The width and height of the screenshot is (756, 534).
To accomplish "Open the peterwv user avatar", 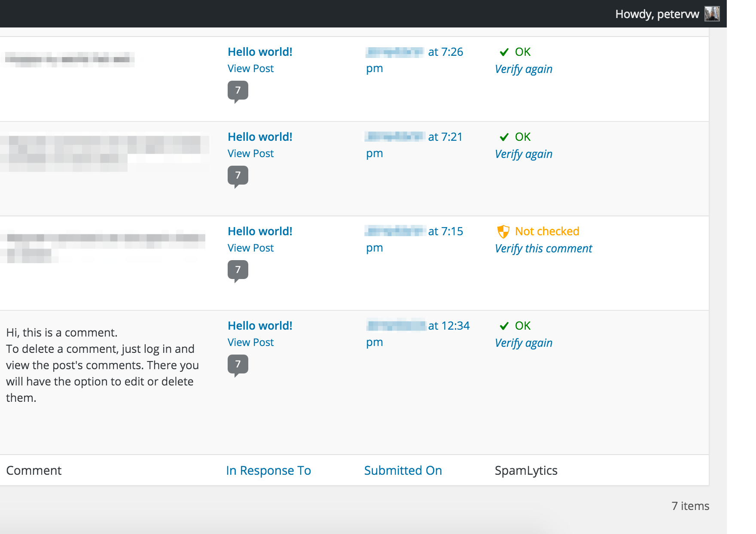I will coord(712,14).
